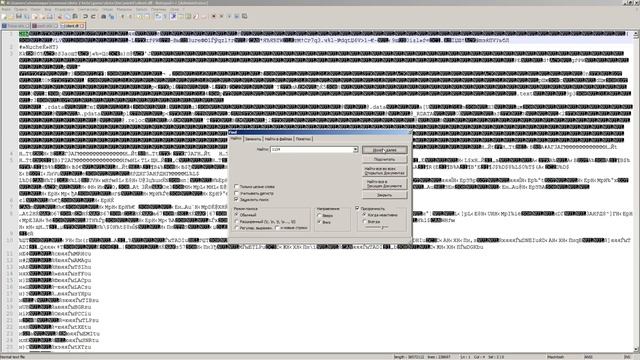Select the 'Вверх' direction radio
Screen dimensions: 640x360
point(320,216)
